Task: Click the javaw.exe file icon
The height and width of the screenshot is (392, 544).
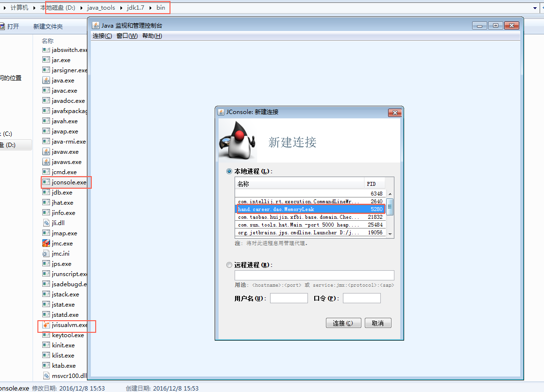Action: coord(46,151)
